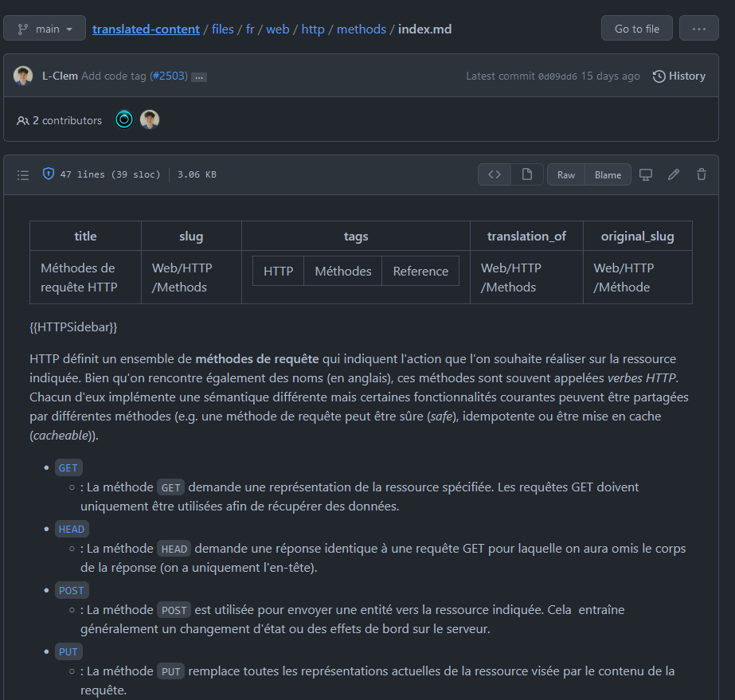Open the teal circle contributor avatar
The width and height of the screenshot is (735, 700).
(124, 120)
